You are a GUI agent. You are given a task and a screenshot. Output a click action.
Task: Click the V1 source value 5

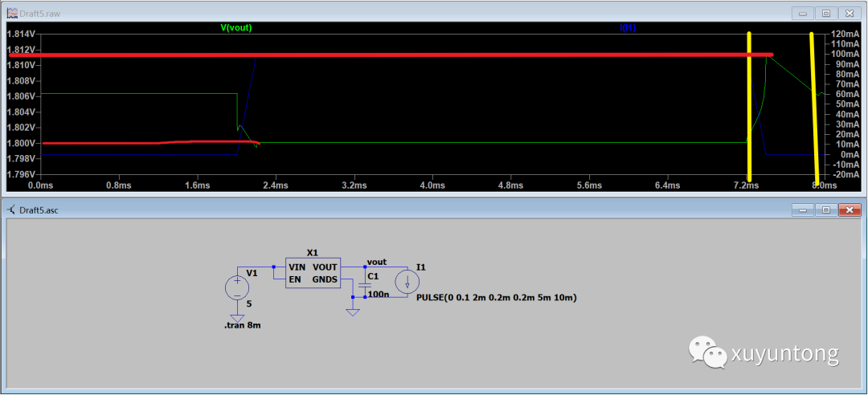click(x=248, y=303)
